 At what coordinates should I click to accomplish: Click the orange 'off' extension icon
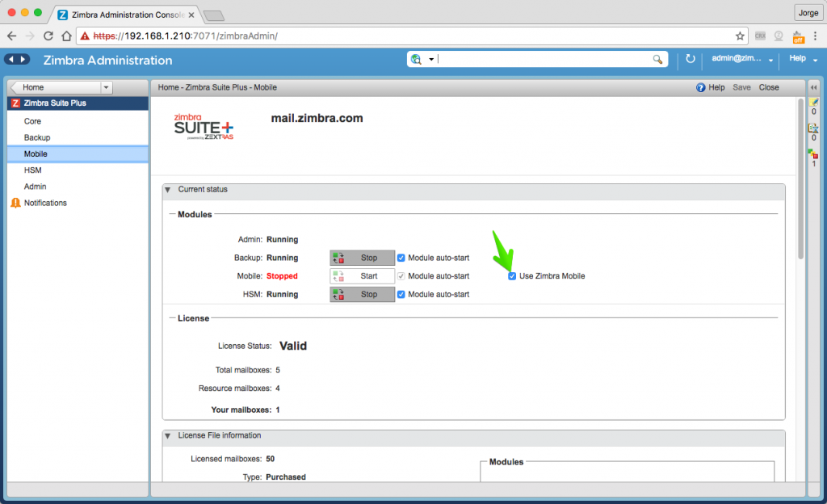[x=798, y=36]
